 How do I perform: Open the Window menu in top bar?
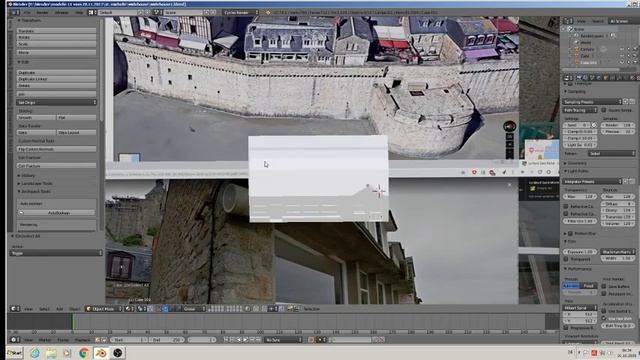point(62,13)
